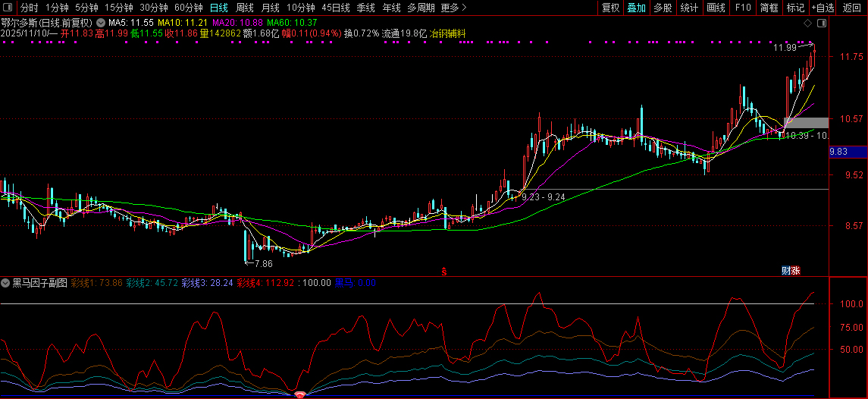This screenshot has width=868, height=399.
Task: Click the red S marker on the chart bottom
Action: pos(444,270)
